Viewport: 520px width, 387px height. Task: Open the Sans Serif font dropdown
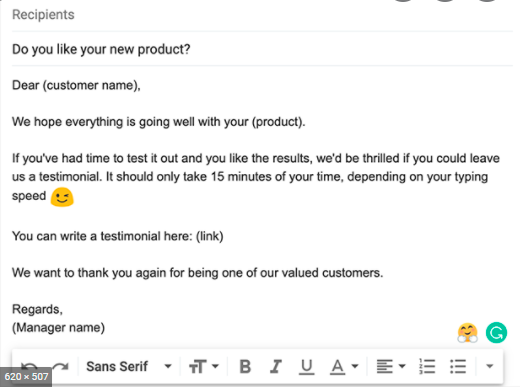pyautogui.click(x=129, y=366)
